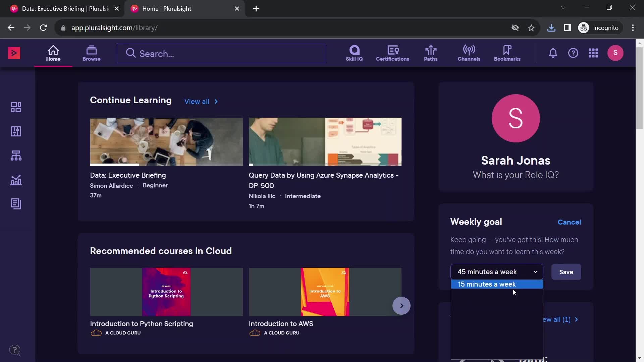
Task: Advance recommended courses carousel arrow
Action: (401, 306)
